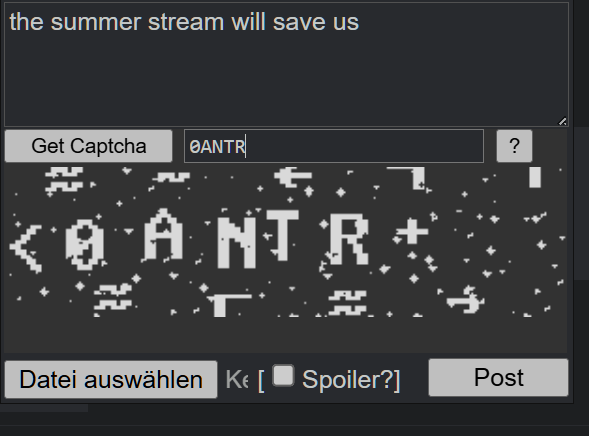Tick the Spoiler? checkbox
The width and height of the screenshot is (589, 436).
[283, 376]
